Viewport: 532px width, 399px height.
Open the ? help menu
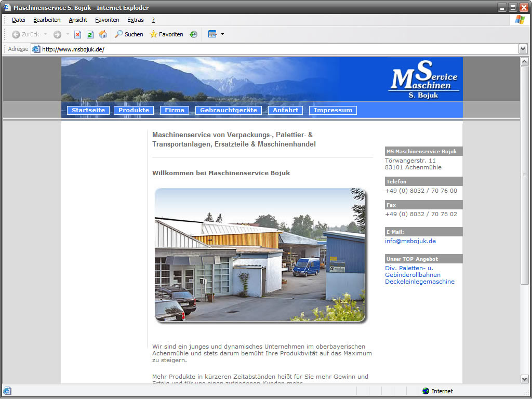click(x=153, y=20)
